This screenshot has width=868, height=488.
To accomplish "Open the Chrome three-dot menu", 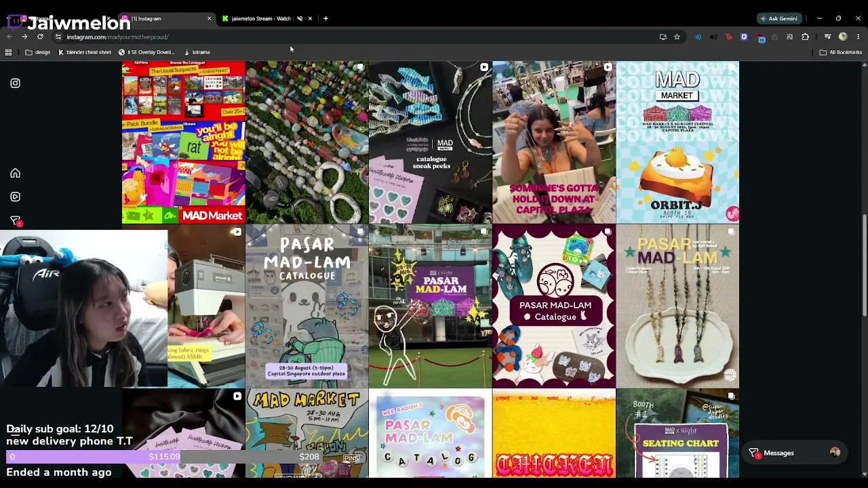I will point(859,37).
